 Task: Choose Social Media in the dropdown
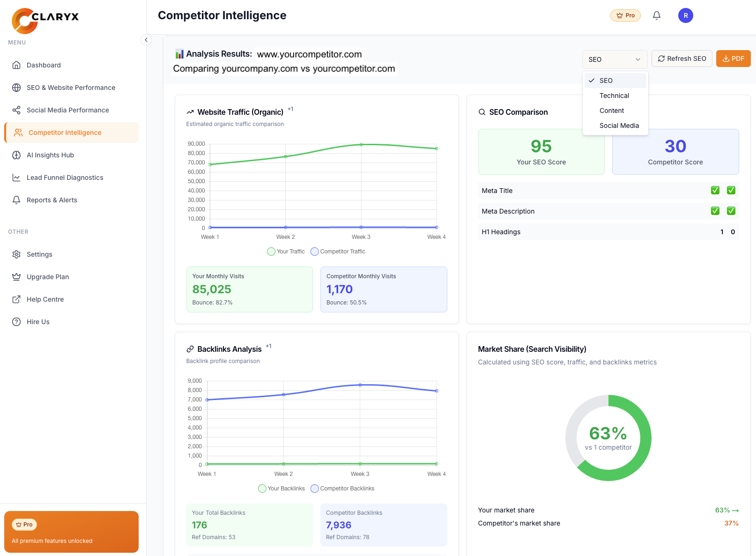pos(619,126)
